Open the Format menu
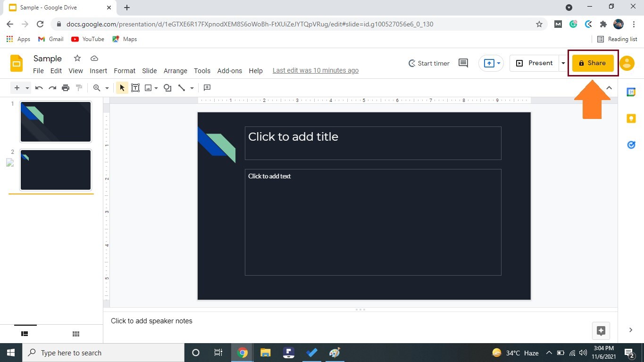644x362 pixels. click(124, 71)
